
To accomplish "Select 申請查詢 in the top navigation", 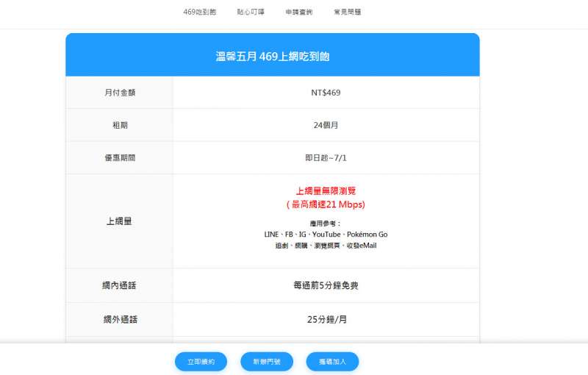I will [298, 12].
